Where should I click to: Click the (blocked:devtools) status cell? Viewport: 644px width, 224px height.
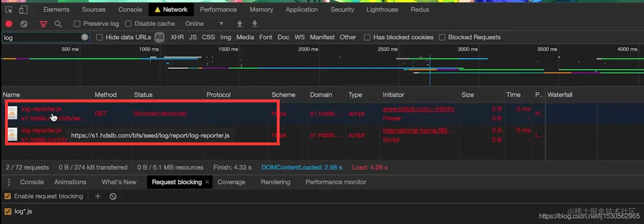pos(160,114)
